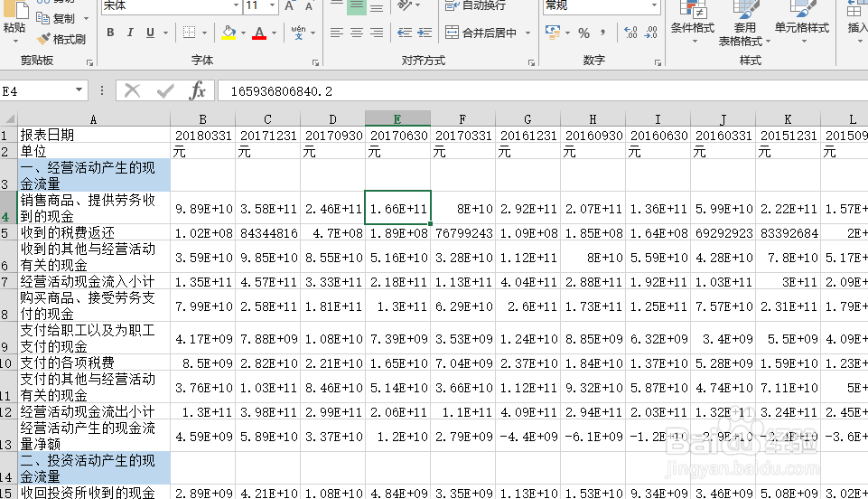Click Insert Function fx icon

(197, 90)
